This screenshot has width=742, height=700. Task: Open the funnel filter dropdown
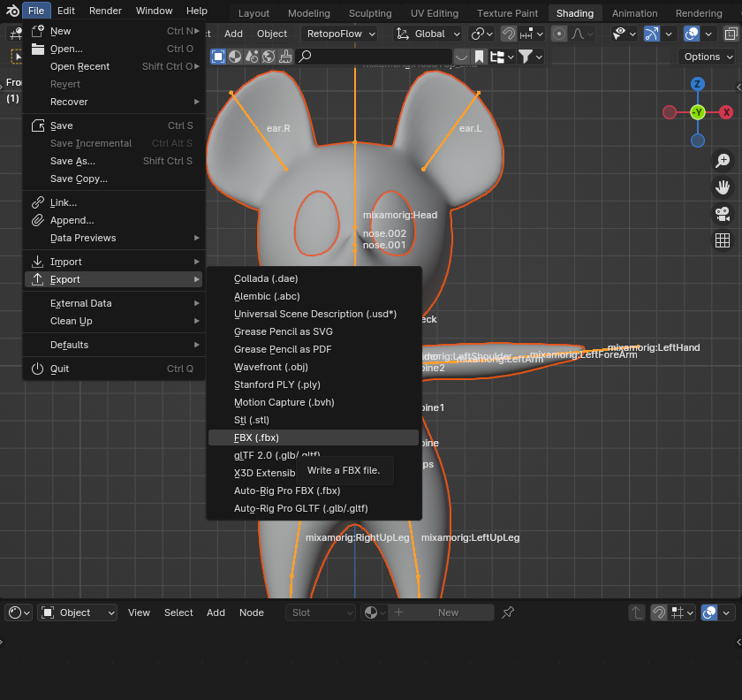pos(530,57)
